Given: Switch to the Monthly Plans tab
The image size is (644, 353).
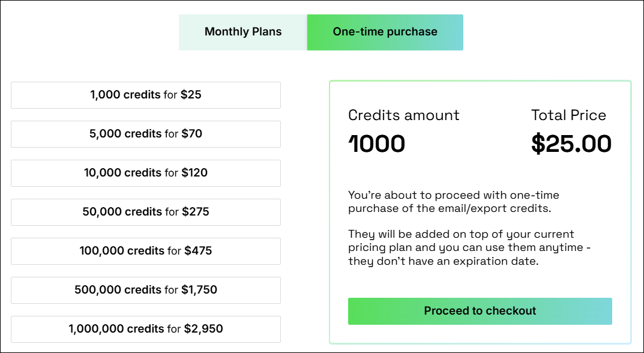Looking at the screenshot, I should (x=243, y=31).
